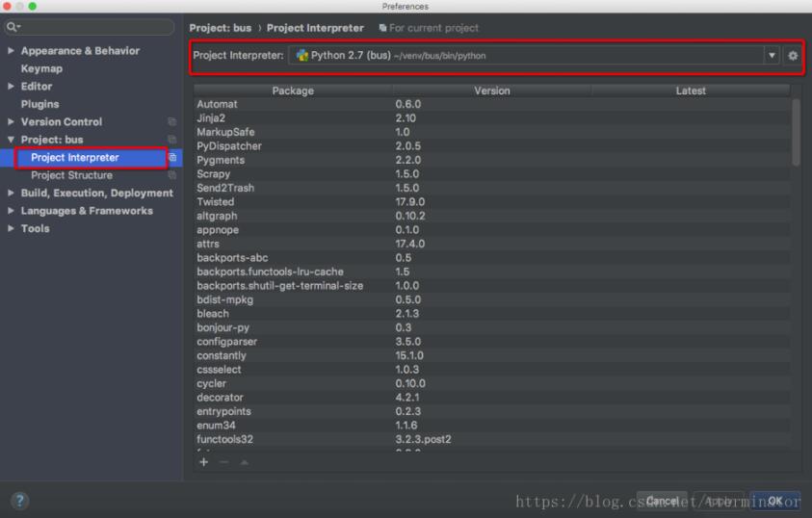Select the appnope package row

pos(492,230)
